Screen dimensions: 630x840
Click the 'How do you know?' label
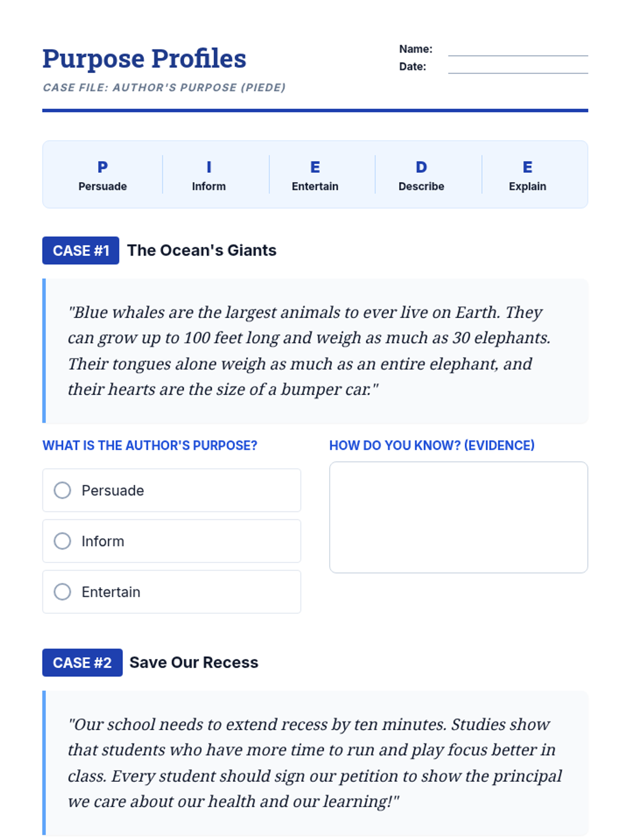point(432,445)
